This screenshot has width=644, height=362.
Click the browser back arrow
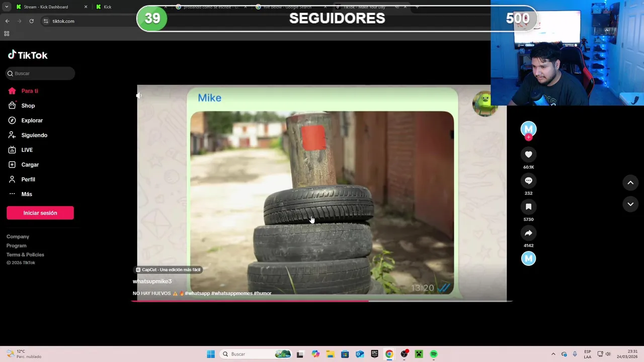click(x=7, y=21)
